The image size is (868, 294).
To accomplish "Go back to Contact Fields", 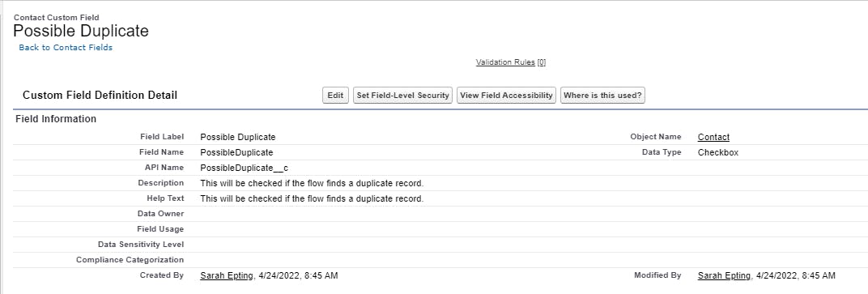I will [x=66, y=48].
